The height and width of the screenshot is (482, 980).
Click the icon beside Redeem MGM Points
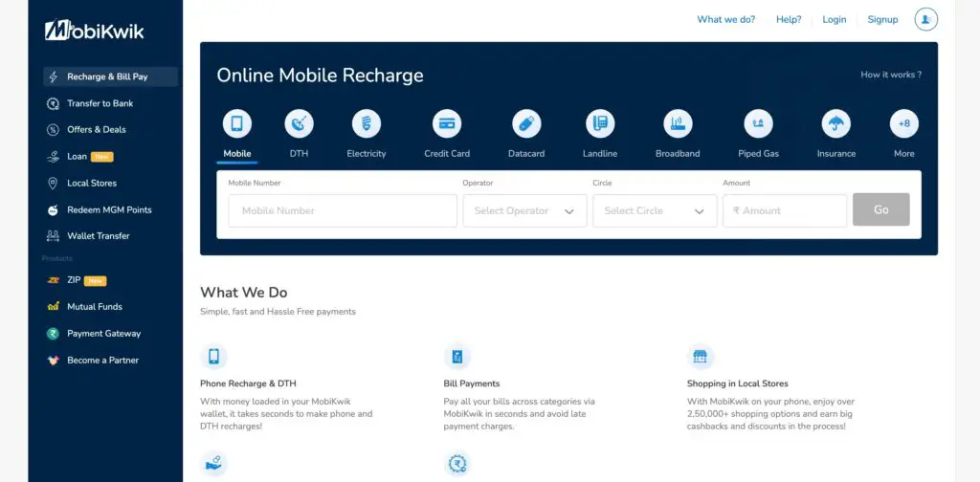pos(54,209)
